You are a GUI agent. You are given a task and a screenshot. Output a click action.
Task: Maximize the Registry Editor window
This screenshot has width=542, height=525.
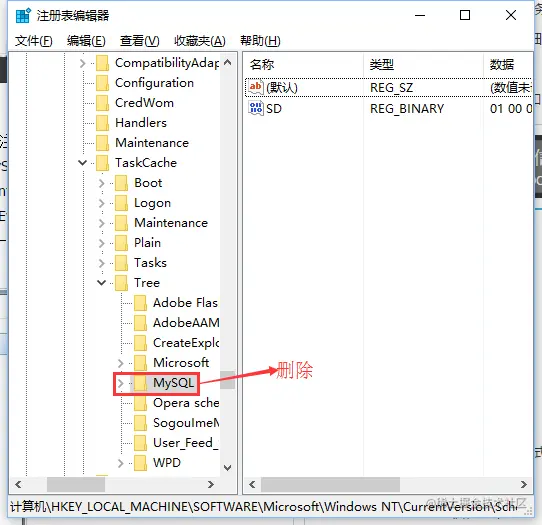coord(465,15)
